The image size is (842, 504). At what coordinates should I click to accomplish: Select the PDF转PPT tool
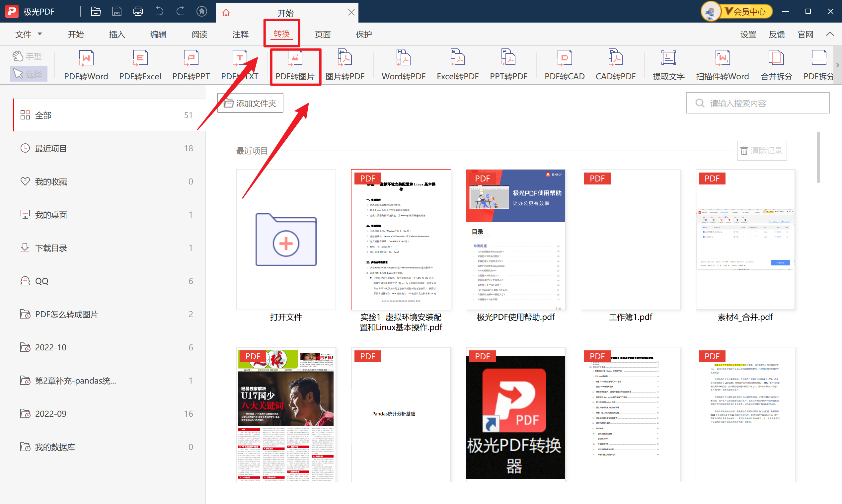pyautogui.click(x=191, y=65)
